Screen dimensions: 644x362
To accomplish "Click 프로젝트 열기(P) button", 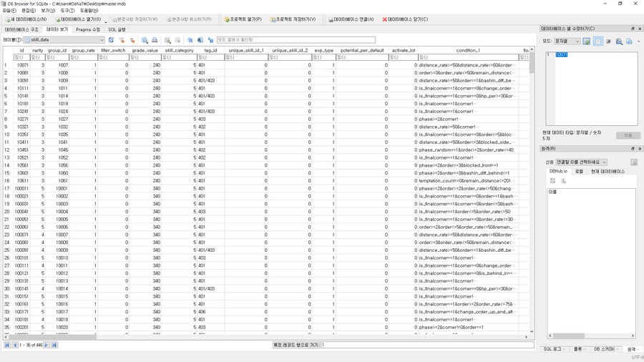I will point(243,19).
